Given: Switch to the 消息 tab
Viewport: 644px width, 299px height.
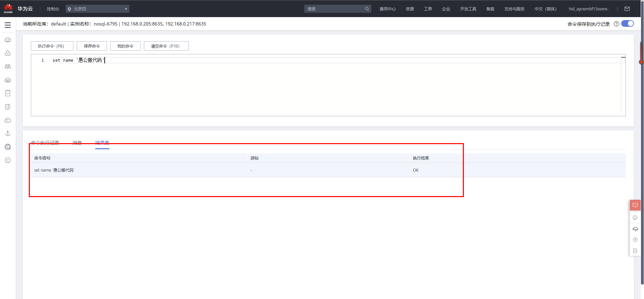Looking at the screenshot, I should point(77,143).
